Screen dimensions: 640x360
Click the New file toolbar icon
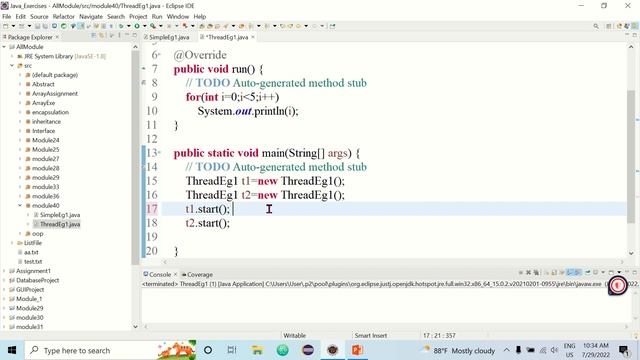click(x=5, y=26)
